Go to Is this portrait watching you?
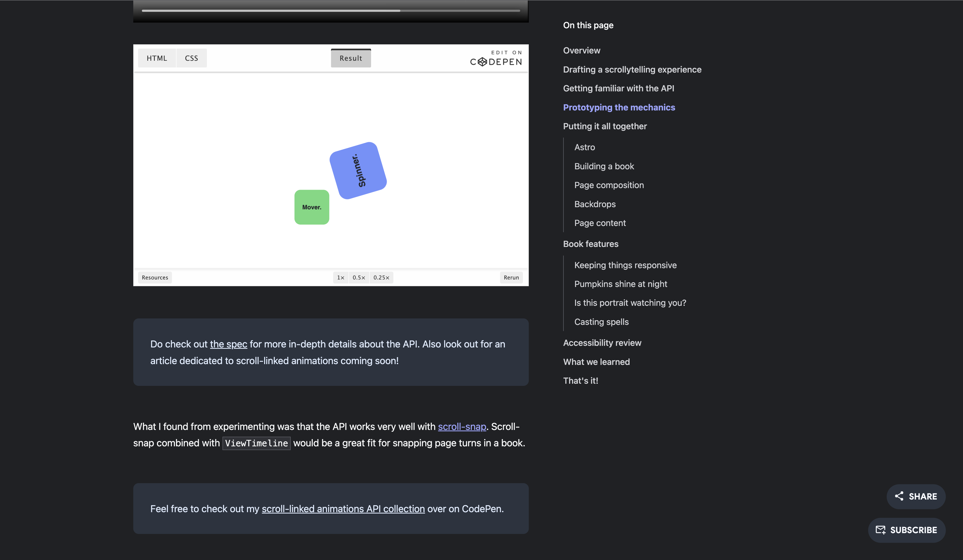The image size is (963, 560). click(630, 303)
